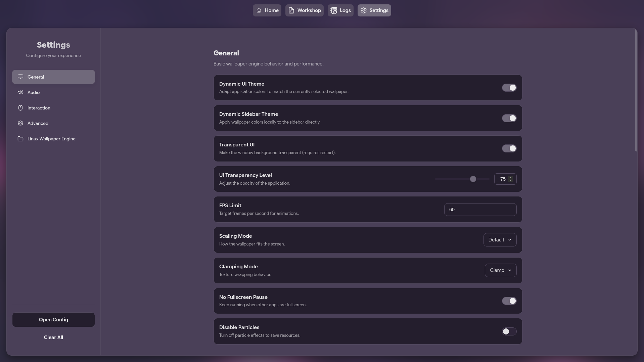Screen dimensions: 644x362
Task: Click the Home house icon
Action: (x=259, y=10)
